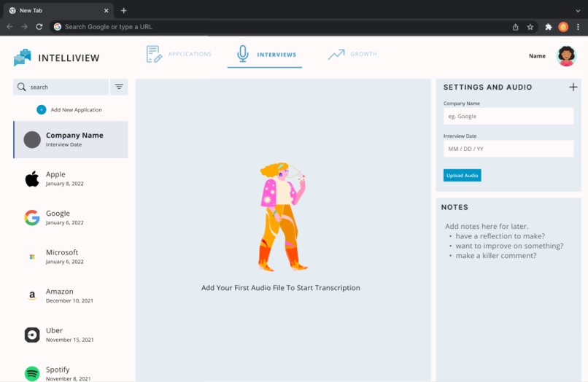
Task: Select the Company Name placeholder entry
Action: coord(71,139)
